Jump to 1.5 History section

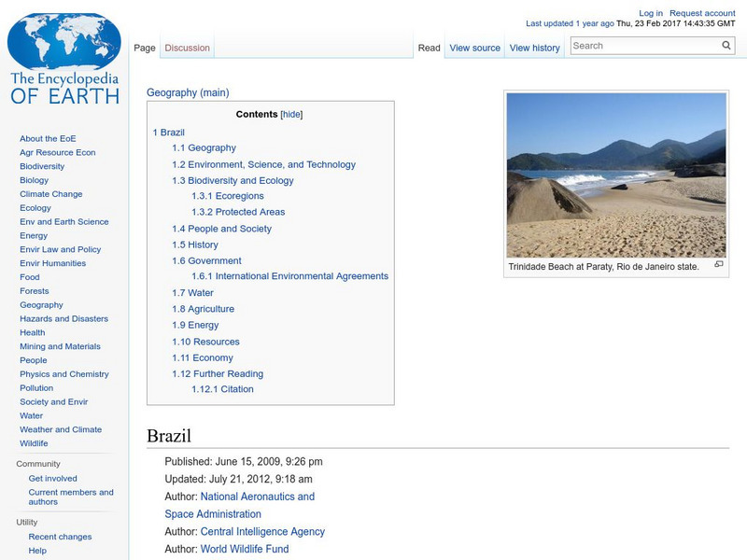[x=195, y=245]
